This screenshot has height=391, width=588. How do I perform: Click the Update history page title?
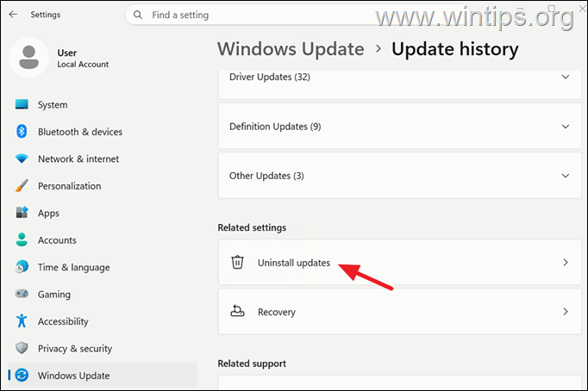coord(455,49)
